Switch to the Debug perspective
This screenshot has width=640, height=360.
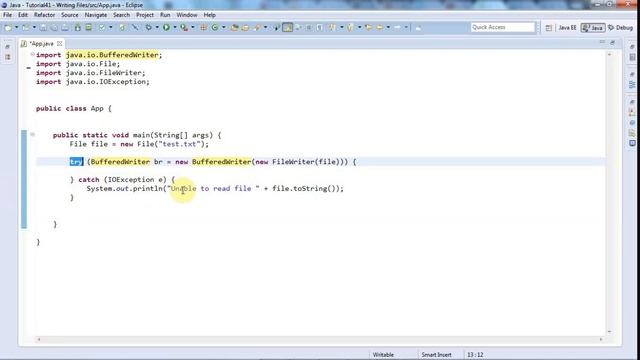point(620,28)
